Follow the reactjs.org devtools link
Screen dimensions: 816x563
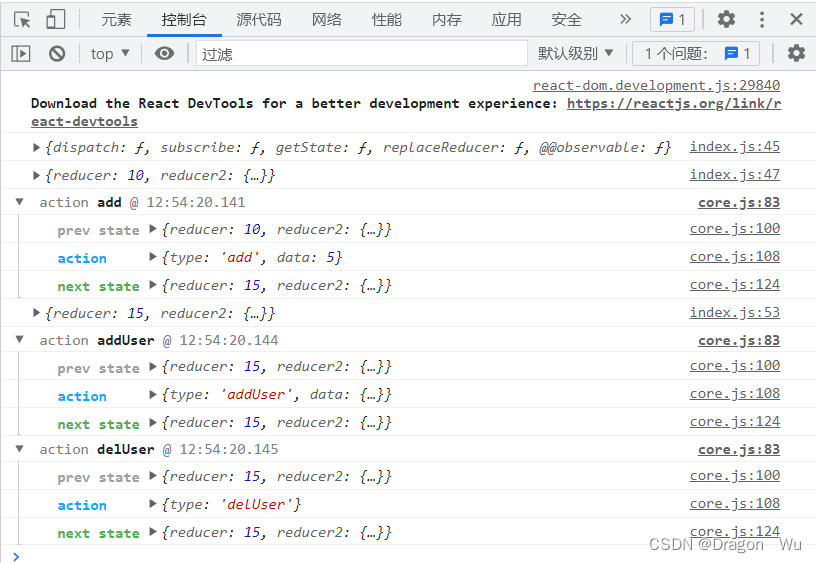coord(674,104)
